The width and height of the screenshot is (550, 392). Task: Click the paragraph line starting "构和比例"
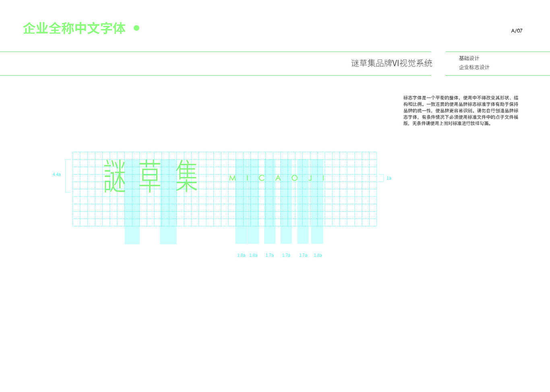tap(461, 104)
